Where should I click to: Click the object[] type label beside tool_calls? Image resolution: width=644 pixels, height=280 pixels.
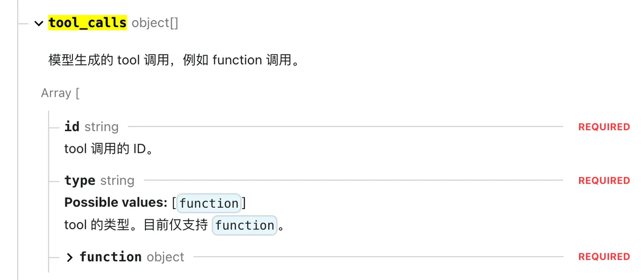tap(155, 23)
